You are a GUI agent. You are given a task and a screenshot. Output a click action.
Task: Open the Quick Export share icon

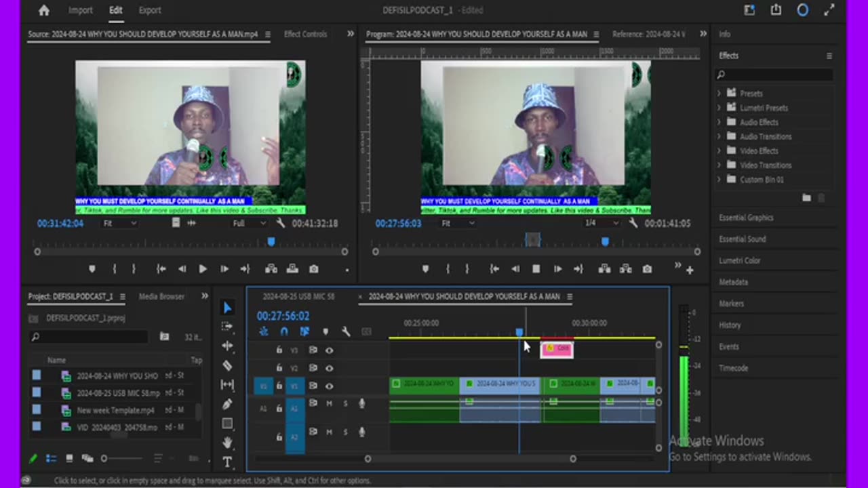coord(776,10)
